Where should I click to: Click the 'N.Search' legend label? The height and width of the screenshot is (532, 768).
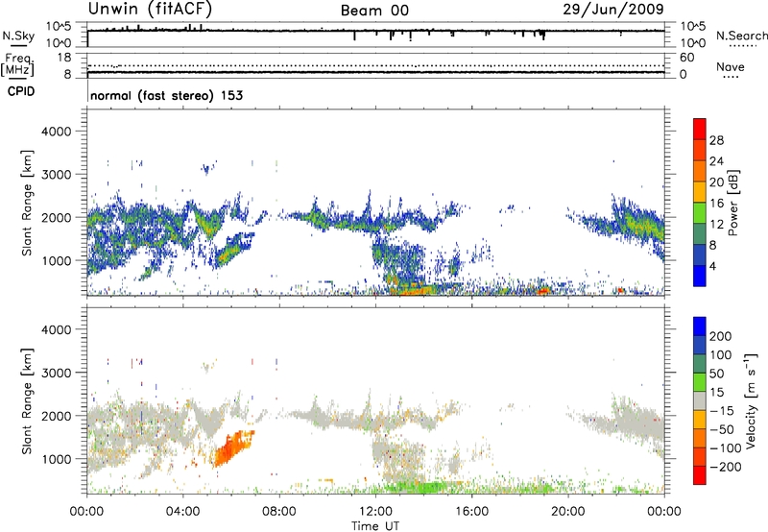742,36
